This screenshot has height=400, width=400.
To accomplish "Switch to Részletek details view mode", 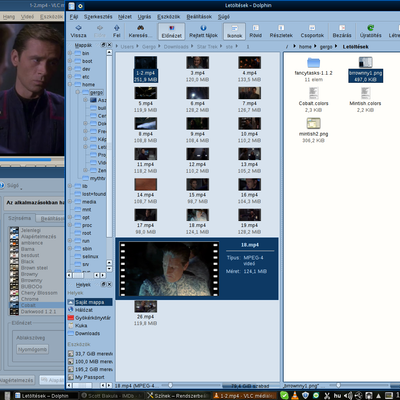I will [x=281, y=31].
